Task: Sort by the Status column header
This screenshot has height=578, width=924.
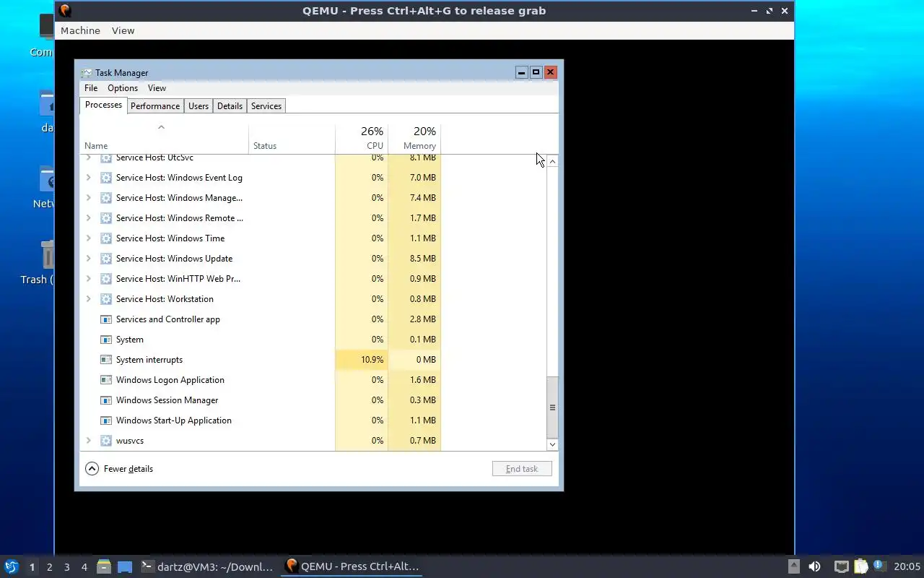Action: click(292, 139)
